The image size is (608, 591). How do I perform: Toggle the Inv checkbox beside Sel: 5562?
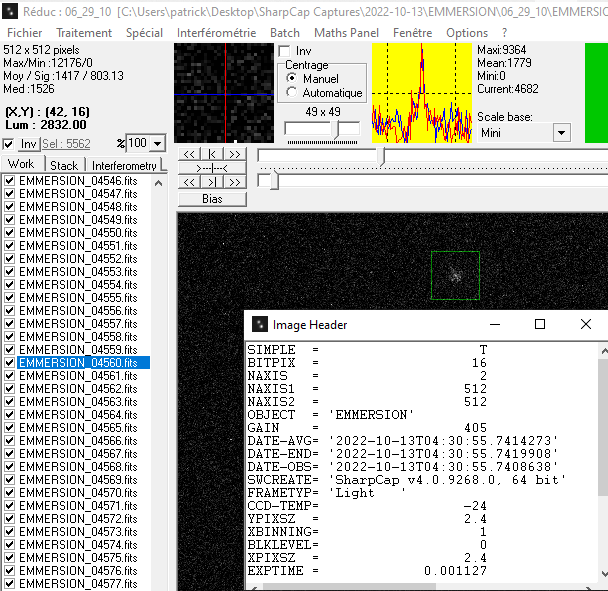(x=9, y=144)
